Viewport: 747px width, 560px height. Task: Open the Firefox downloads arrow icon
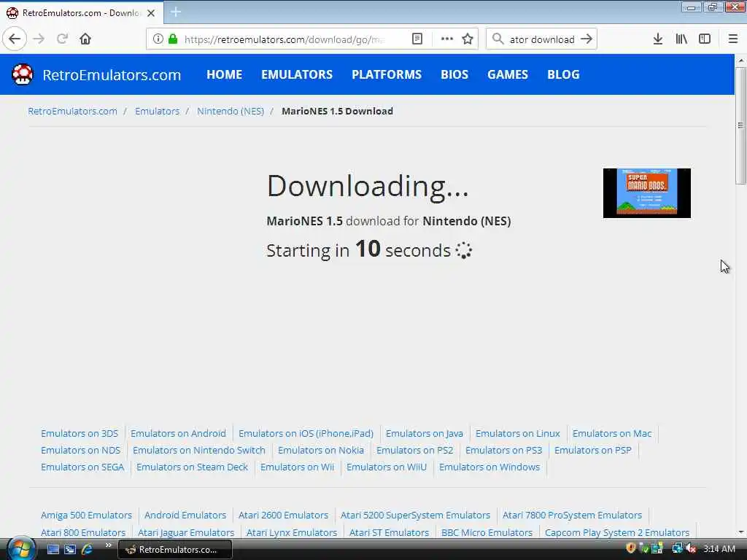tap(658, 39)
